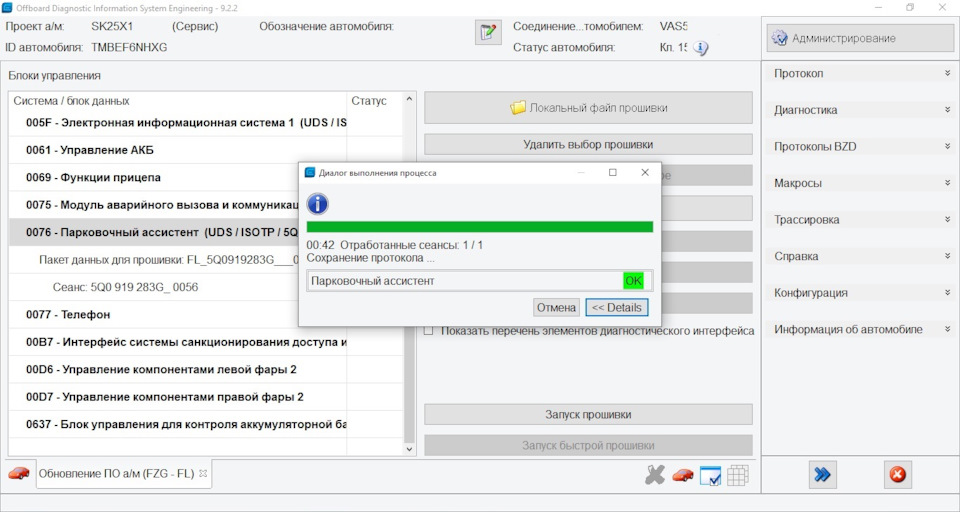Click Удалить выбор прошивки button
This screenshot has height=512, width=960.
pos(588,145)
